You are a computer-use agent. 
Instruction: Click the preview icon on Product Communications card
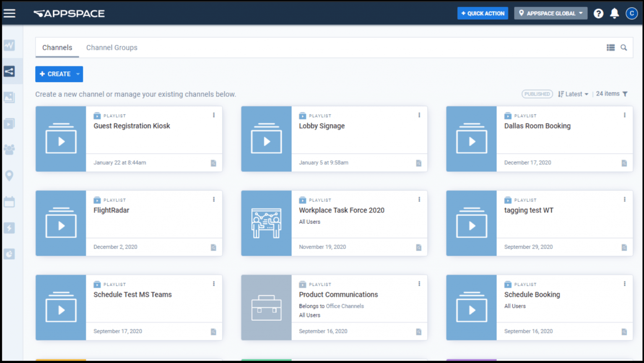click(x=418, y=332)
